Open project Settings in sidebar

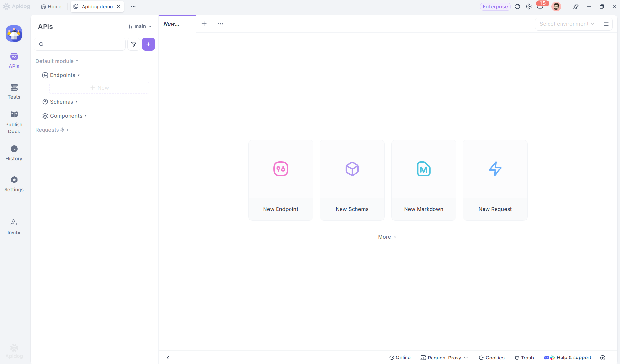(14, 184)
